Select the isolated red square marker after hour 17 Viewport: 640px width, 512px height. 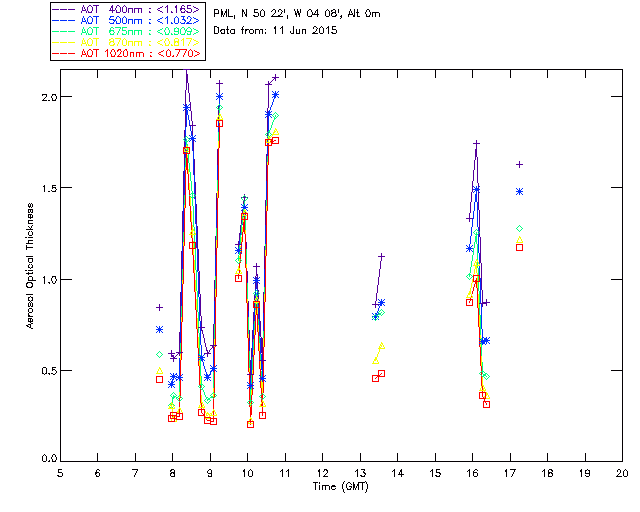point(520,247)
